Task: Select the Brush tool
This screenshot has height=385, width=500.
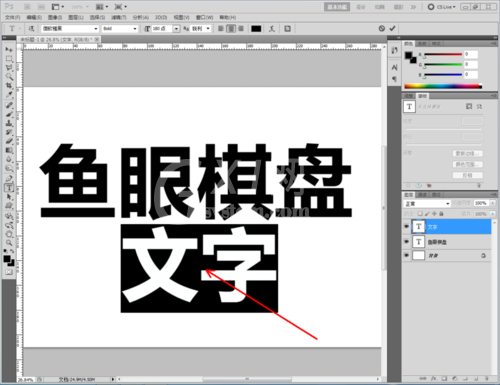Action: tap(9, 114)
